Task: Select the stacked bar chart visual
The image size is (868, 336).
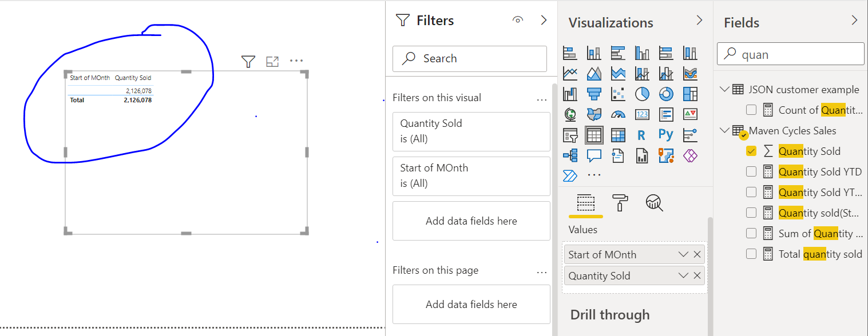Action: pyautogui.click(x=570, y=53)
